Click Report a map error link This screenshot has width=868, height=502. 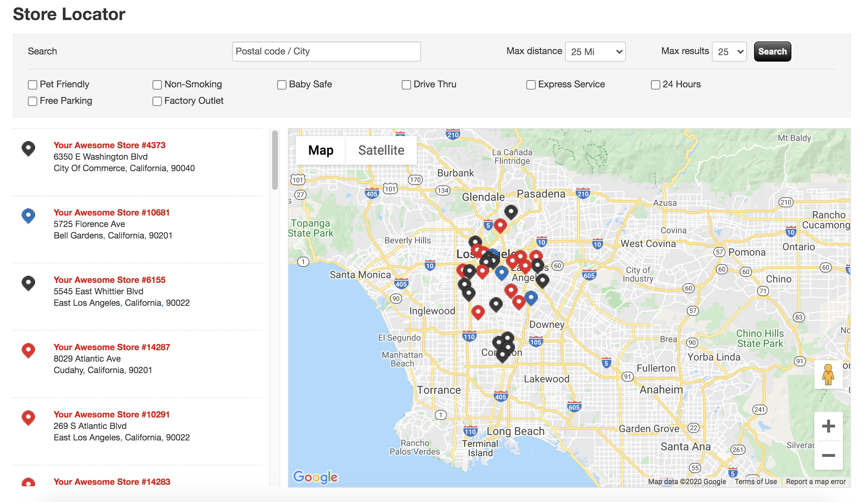pyautogui.click(x=816, y=482)
